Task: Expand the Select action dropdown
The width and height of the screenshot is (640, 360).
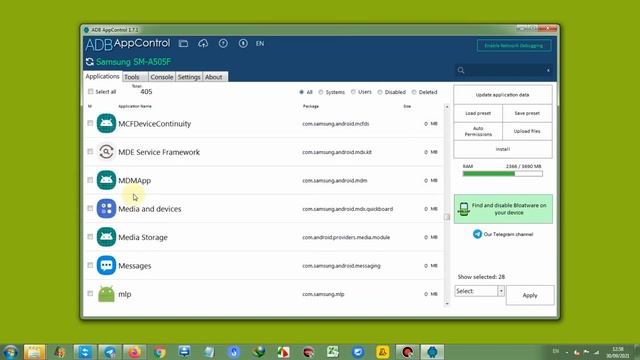Action: tap(501, 291)
